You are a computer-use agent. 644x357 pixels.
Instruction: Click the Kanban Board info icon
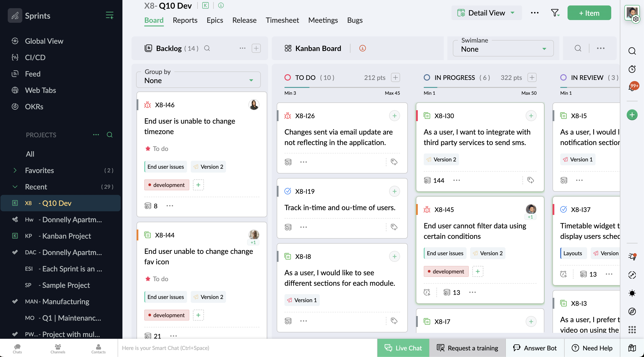tap(362, 48)
